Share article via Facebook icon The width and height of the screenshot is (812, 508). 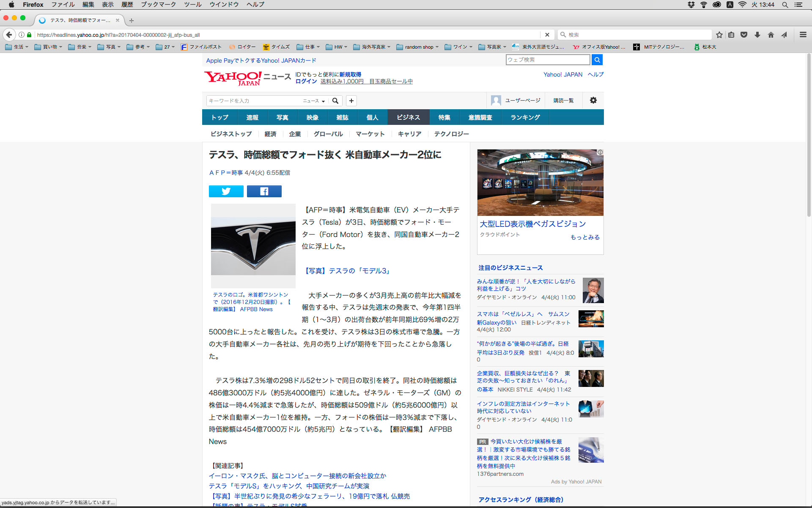coord(264,191)
